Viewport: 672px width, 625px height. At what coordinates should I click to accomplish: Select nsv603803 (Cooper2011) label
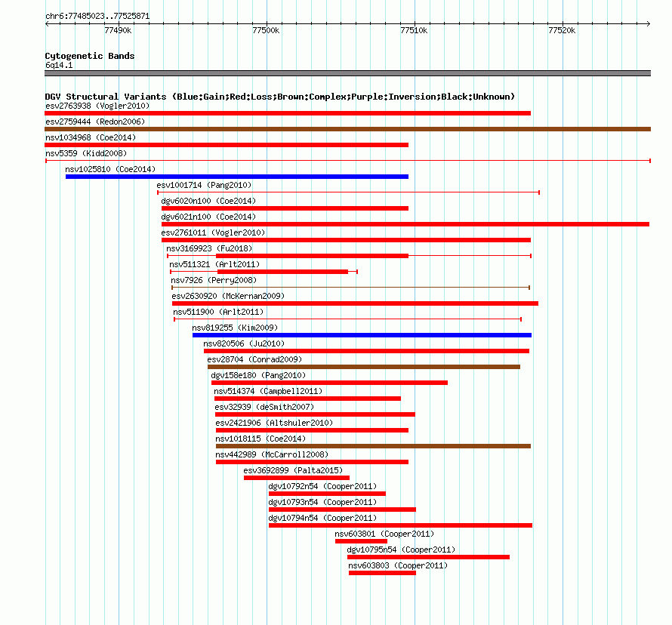coord(398,565)
